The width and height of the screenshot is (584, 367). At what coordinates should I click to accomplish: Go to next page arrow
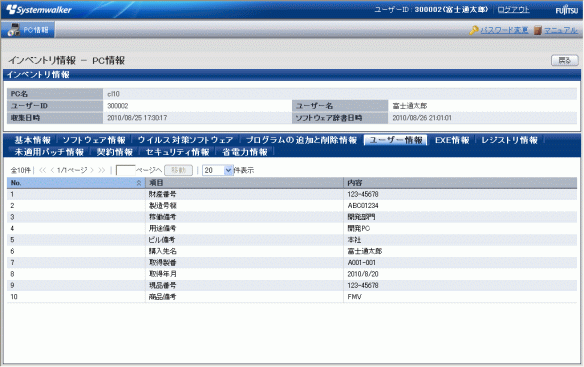(x=92, y=170)
